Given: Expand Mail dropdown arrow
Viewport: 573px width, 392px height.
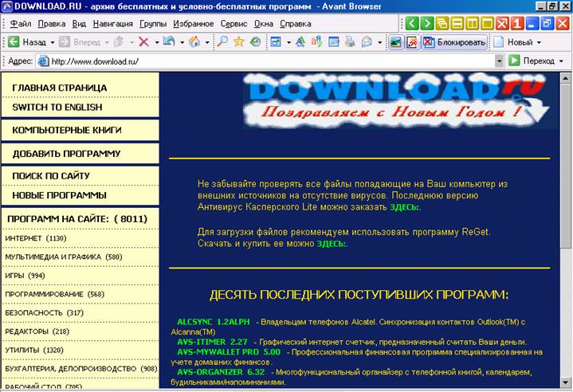Looking at the screenshot, I should click(x=379, y=42).
